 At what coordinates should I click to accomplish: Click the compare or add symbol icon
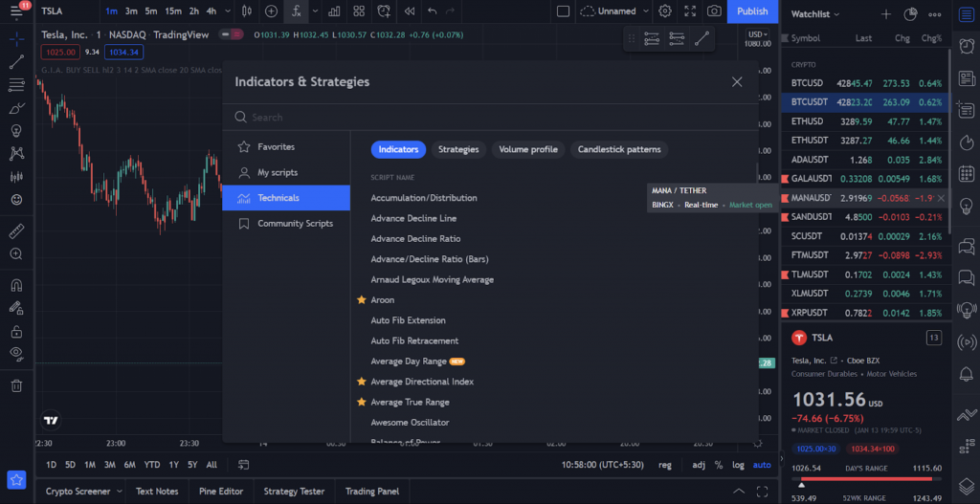[271, 11]
